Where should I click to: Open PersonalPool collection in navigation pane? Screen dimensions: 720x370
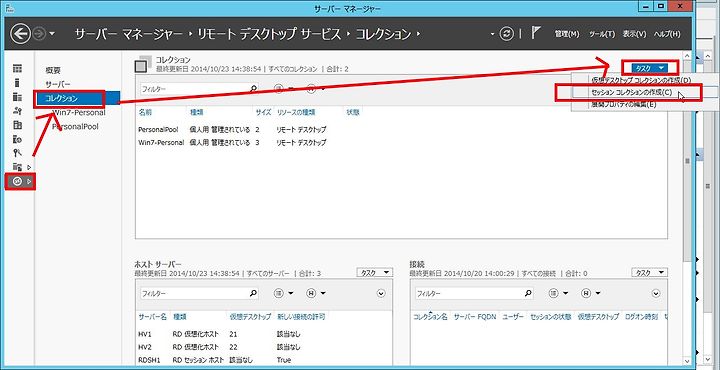pos(75,126)
